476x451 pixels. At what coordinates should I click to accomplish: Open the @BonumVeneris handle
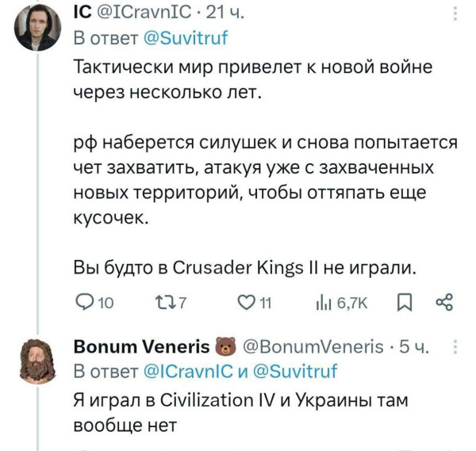pos(313,346)
